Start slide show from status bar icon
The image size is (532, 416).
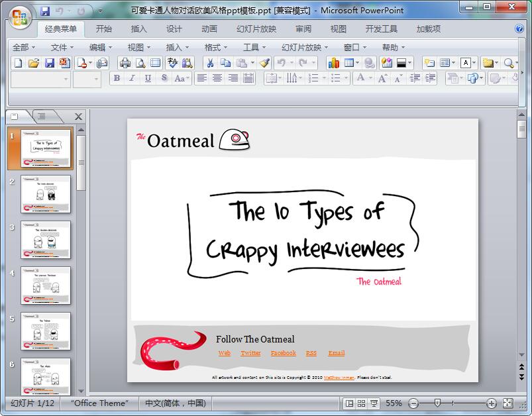(x=374, y=403)
